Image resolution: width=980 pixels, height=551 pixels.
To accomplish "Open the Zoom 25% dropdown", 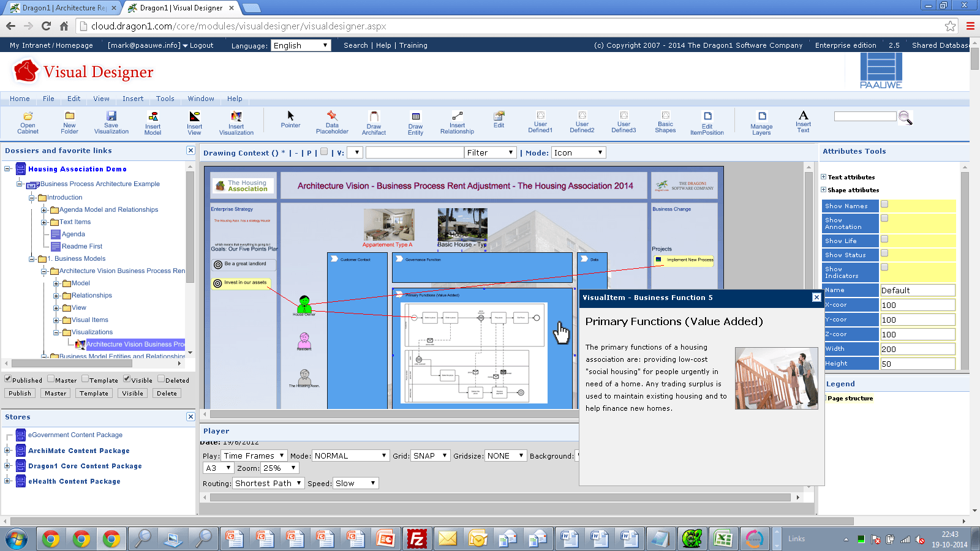I will pyautogui.click(x=280, y=468).
